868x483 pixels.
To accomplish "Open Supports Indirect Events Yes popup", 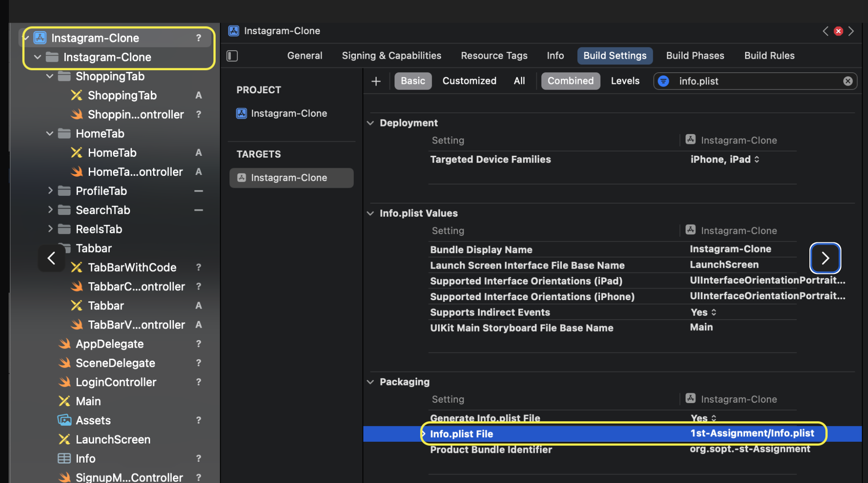I will [x=703, y=312].
